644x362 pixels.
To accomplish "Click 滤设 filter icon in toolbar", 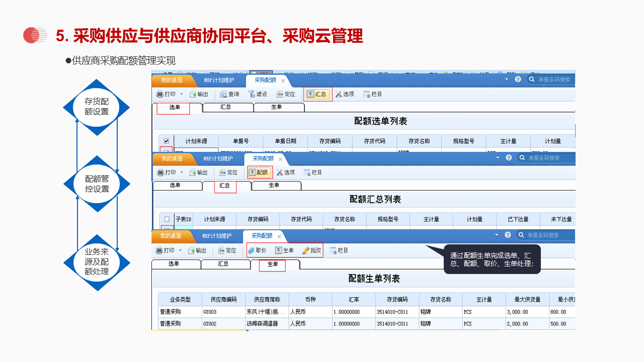I will (258, 94).
